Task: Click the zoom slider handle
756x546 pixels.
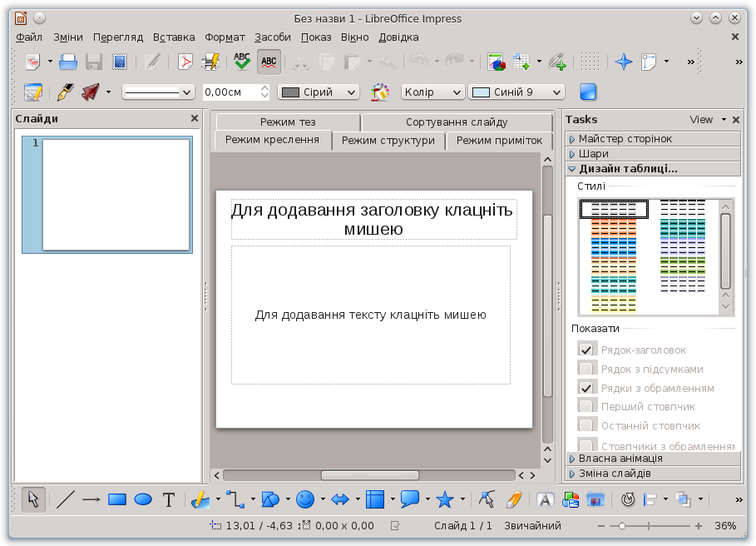Action: [x=621, y=526]
